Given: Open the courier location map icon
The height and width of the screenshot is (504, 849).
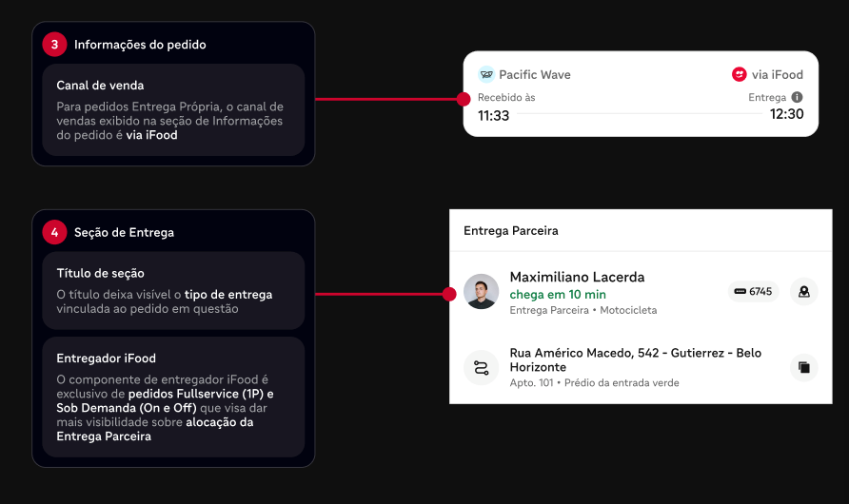Looking at the screenshot, I should coord(804,292).
